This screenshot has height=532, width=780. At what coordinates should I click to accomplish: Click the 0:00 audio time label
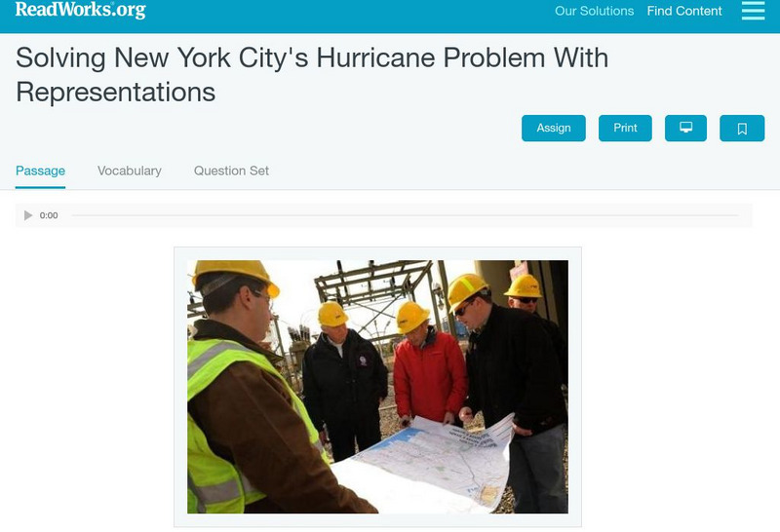[x=49, y=215]
